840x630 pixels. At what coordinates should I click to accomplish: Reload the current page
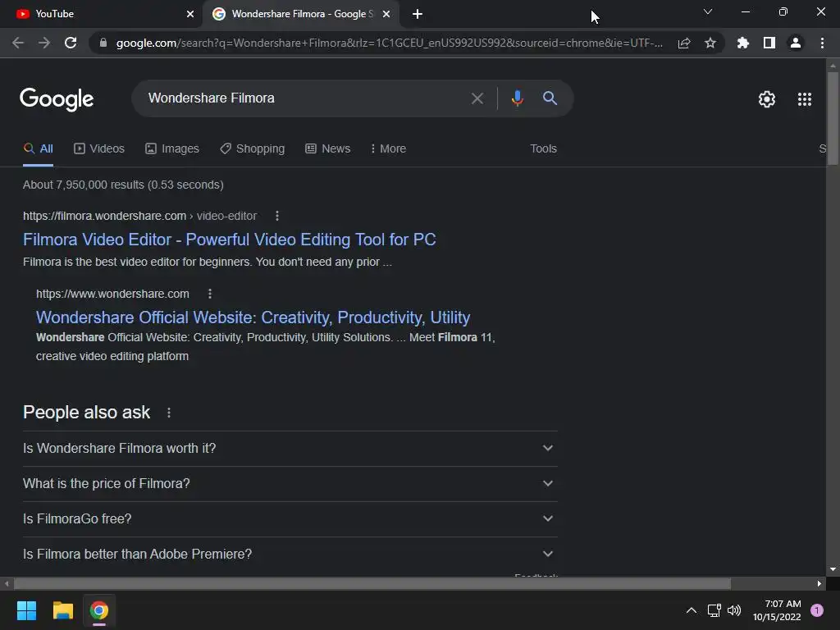click(x=71, y=43)
